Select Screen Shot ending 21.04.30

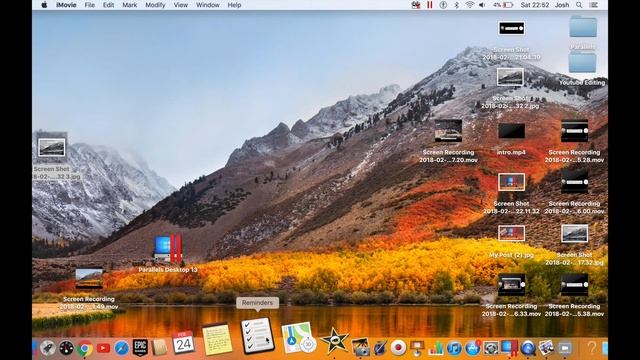[x=511, y=41]
